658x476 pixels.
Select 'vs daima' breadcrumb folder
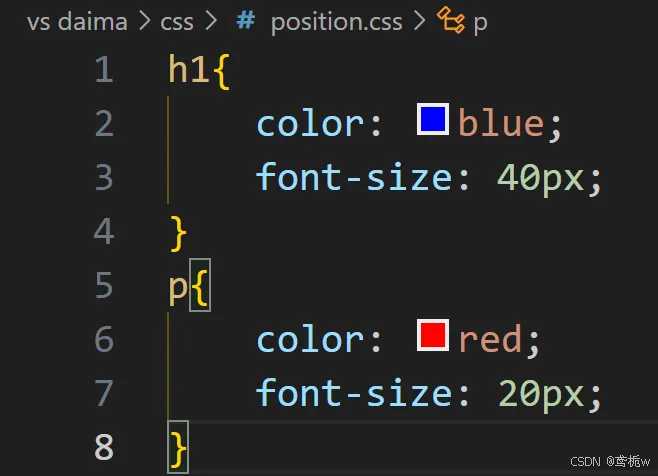tap(77, 21)
